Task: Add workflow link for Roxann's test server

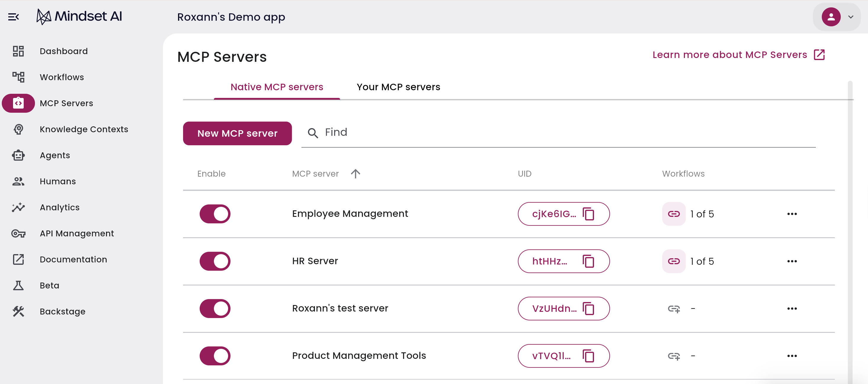Action: (x=674, y=309)
